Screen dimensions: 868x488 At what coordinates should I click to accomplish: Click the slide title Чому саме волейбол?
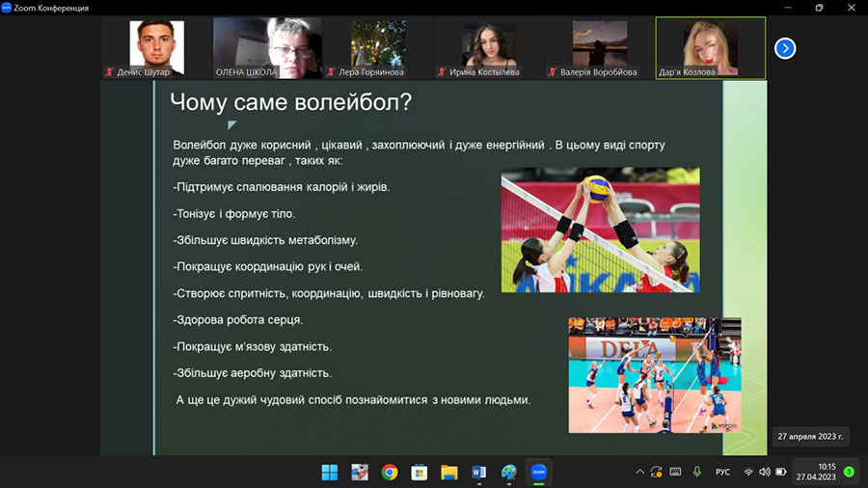pos(290,102)
